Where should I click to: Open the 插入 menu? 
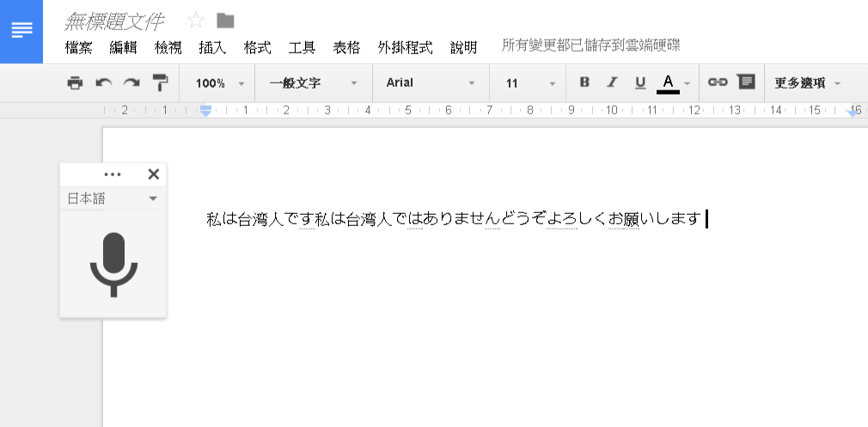point(212,47)
